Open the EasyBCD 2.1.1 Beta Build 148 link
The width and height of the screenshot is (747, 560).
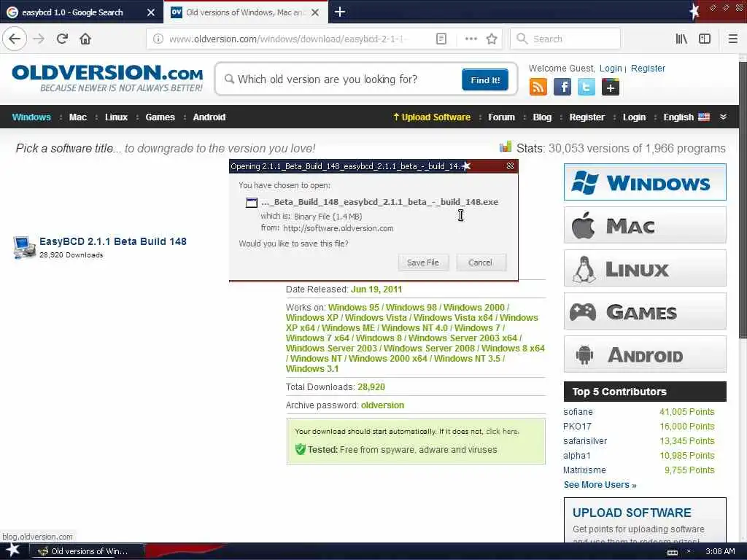click(113, 241)
